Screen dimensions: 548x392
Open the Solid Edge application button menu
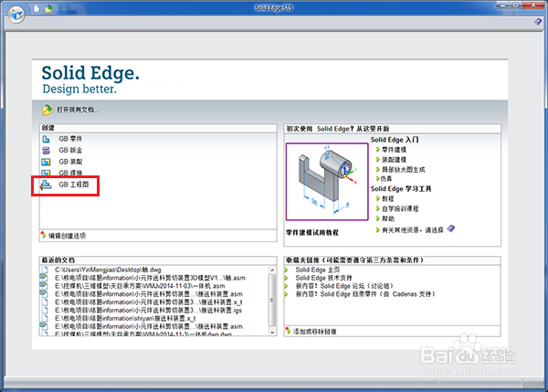tap(16, 15)
